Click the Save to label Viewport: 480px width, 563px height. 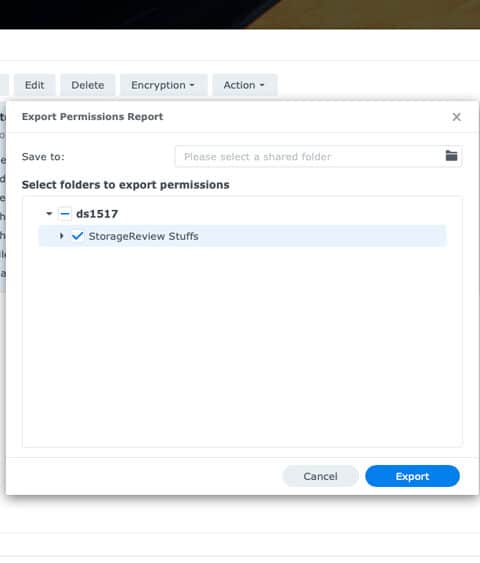[x=43, y=157]
